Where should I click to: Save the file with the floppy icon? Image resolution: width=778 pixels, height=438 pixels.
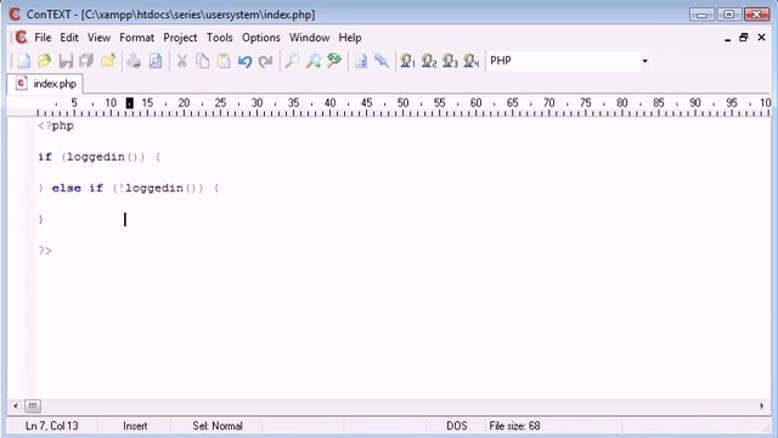tap(65, 61)
